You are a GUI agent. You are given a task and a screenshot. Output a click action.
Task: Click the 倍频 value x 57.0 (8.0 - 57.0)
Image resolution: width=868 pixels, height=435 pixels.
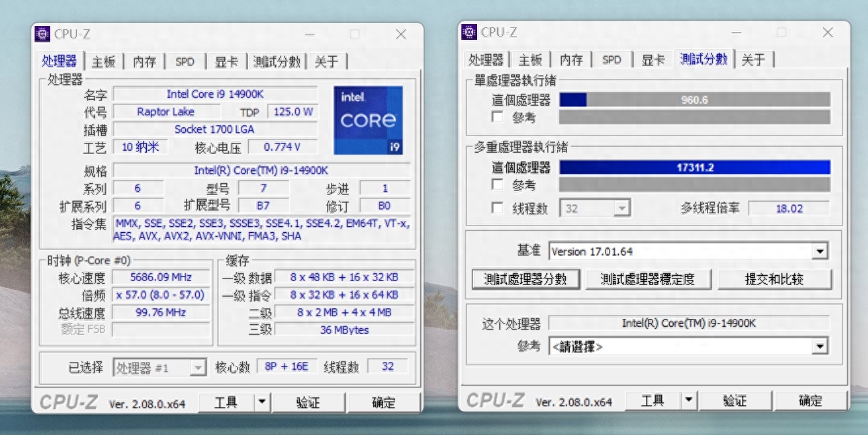tap(161, 295)
